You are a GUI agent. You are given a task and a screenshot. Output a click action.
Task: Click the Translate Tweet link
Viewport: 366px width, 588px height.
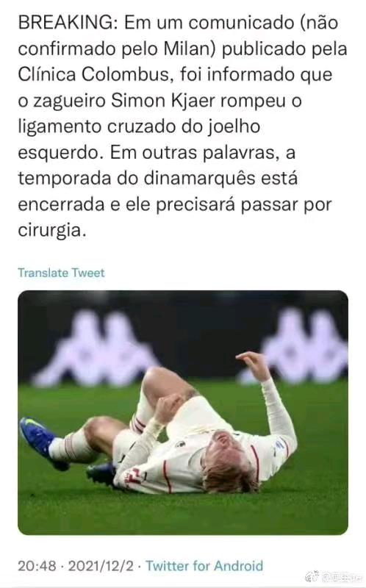(61, 273)
